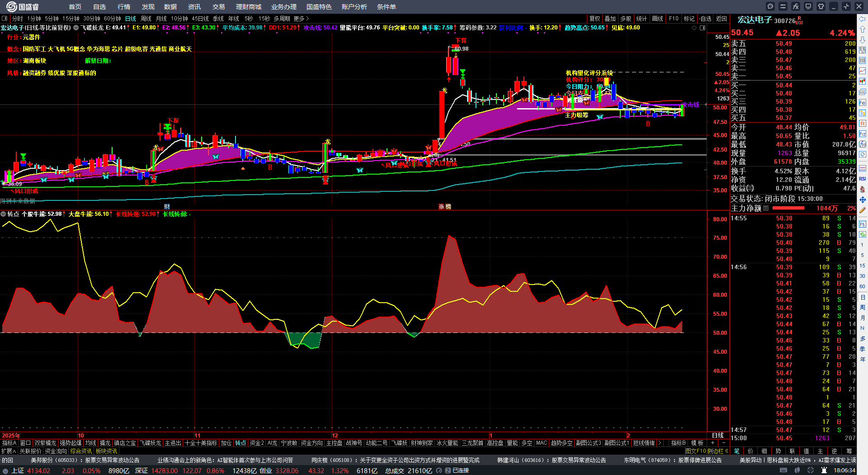This screenshot has height=475, width=868.
Task: Click the down arrow icon in right sidebar
Action: click(x=863, y=40)
